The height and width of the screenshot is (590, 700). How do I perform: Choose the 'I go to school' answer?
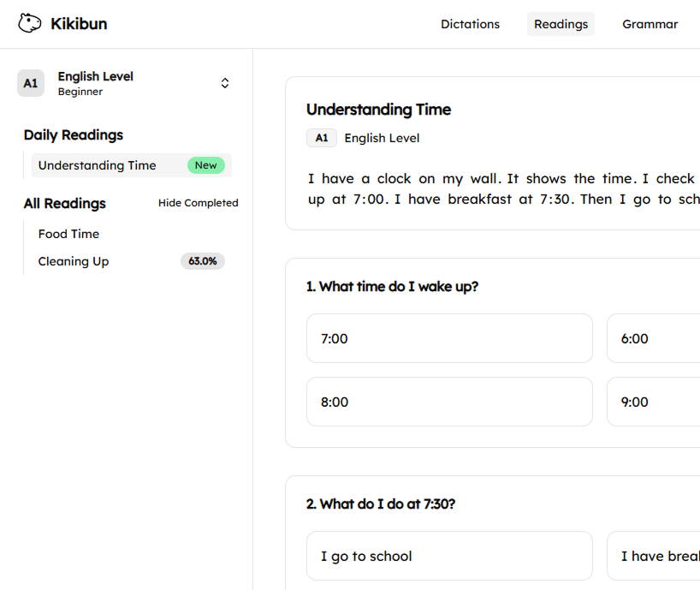(448, 556)
